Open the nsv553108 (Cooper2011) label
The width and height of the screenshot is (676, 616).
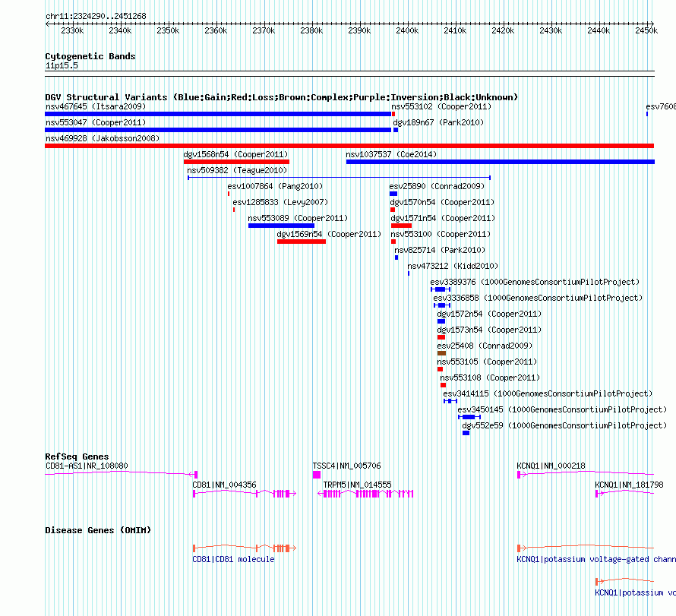pos(490,377)
